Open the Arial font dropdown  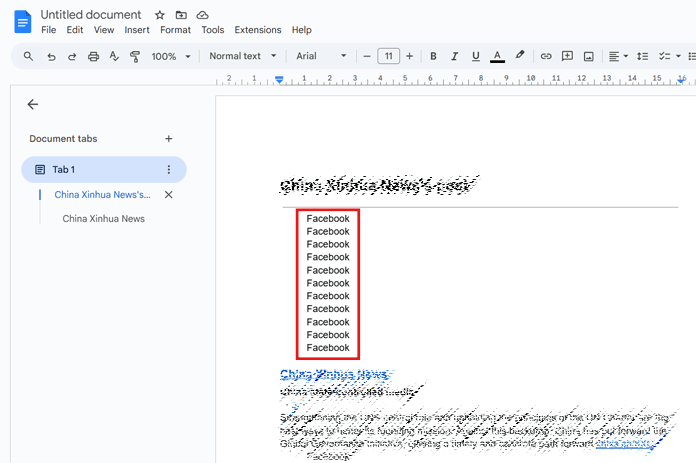pyautogui.click(x=321, y=56)
